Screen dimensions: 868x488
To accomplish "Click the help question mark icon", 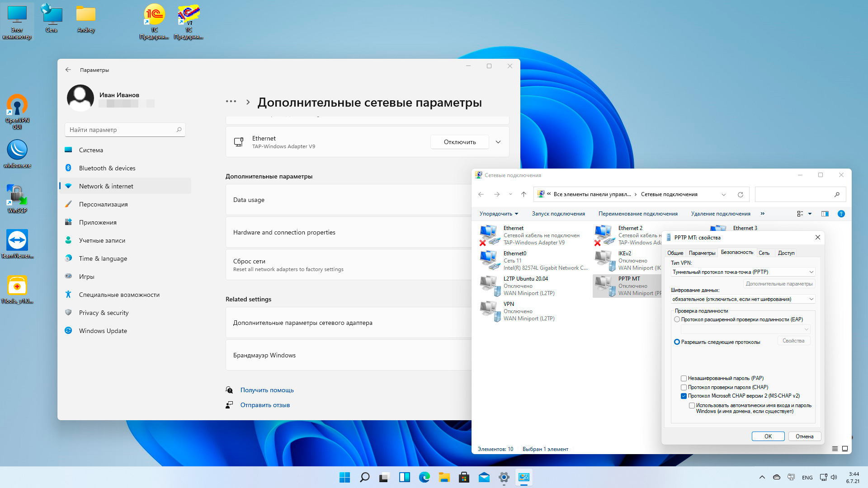I will pyautogui.click(x=841, y=214).
